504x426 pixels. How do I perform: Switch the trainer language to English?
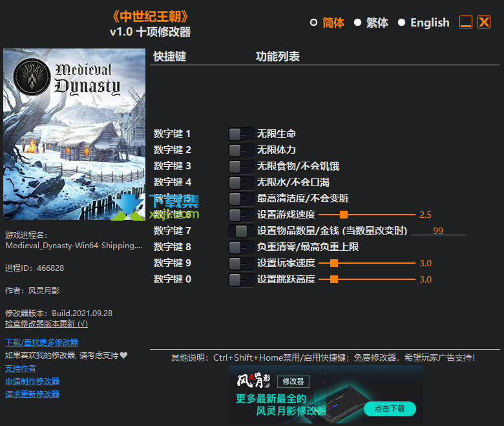point(401,23)
